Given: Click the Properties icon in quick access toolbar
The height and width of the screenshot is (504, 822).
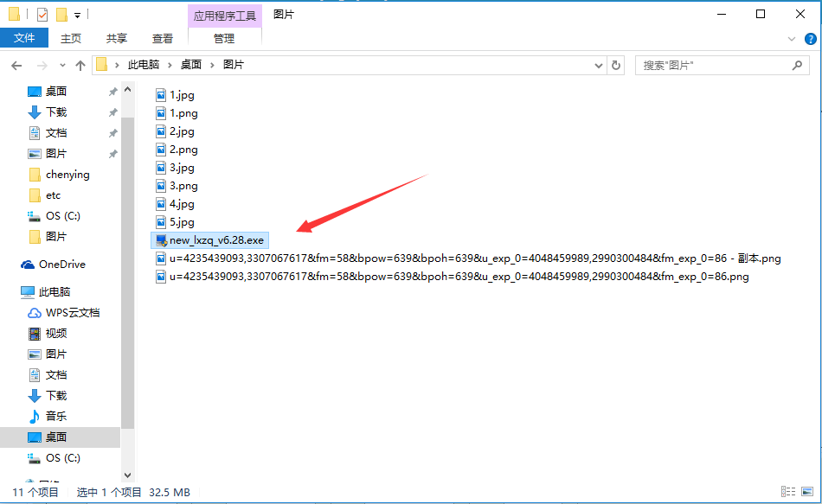Looking at the screenshot, I should coord(42,15).
